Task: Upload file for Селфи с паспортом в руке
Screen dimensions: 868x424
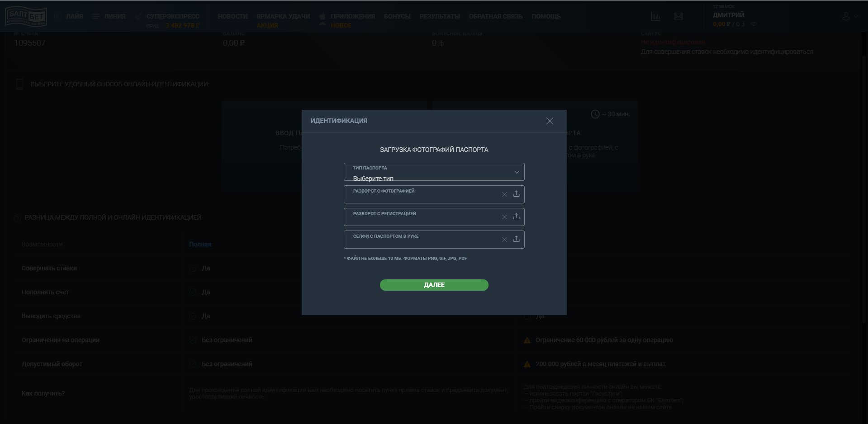Action: point(516,239)
